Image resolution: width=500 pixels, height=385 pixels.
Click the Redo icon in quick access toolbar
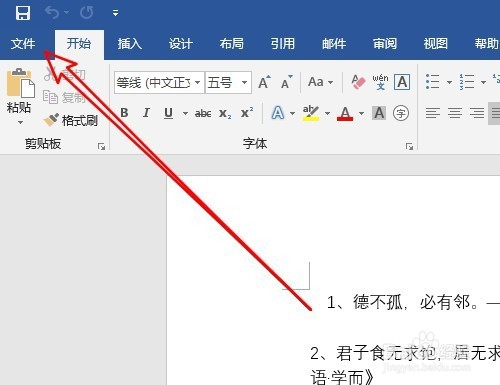click(x=87, y=13)
